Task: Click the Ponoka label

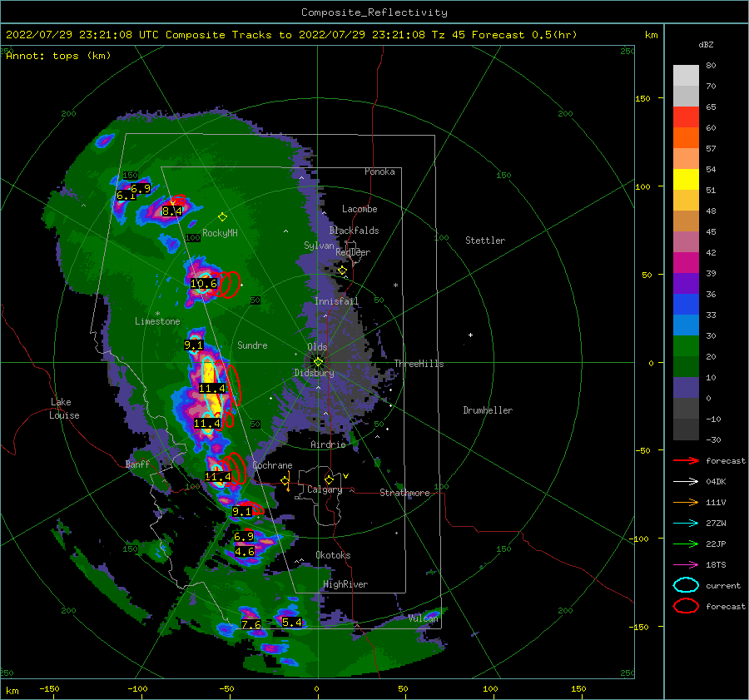Action: click(379, 171)
